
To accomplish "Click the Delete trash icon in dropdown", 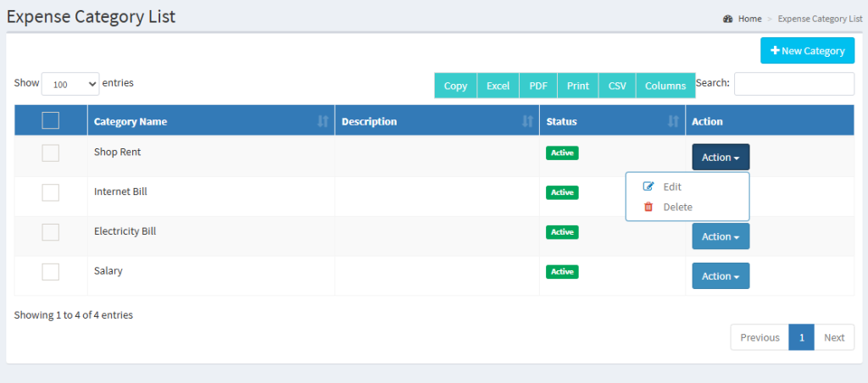I will coord(648,207).
